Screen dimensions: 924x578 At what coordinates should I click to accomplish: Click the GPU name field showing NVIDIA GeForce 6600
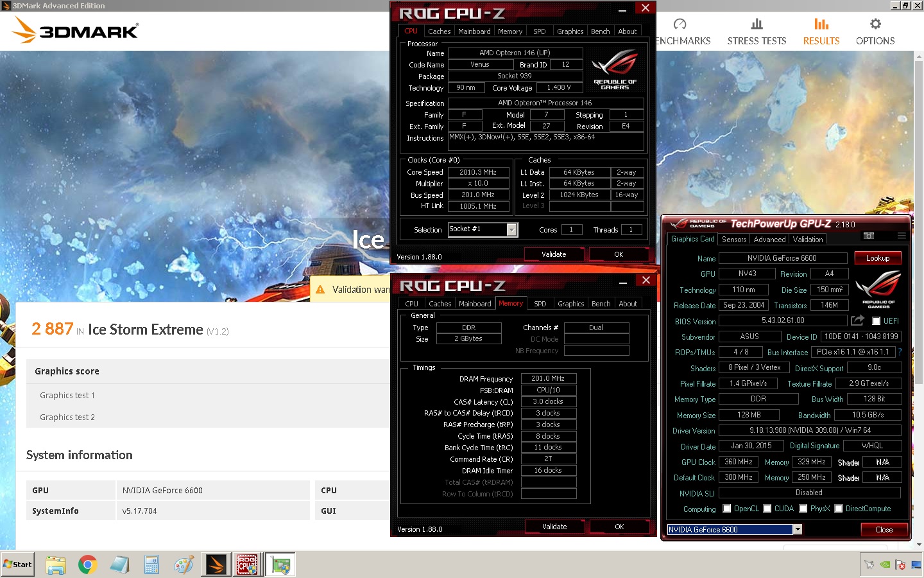(x=782, y=258)
